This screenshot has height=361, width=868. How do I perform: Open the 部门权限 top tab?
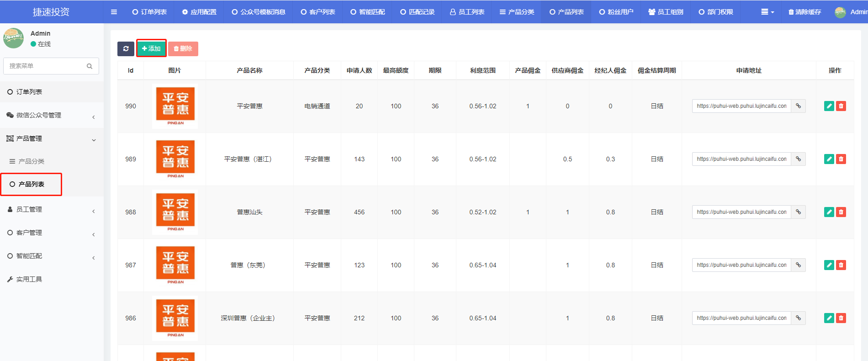click(716, 12)
